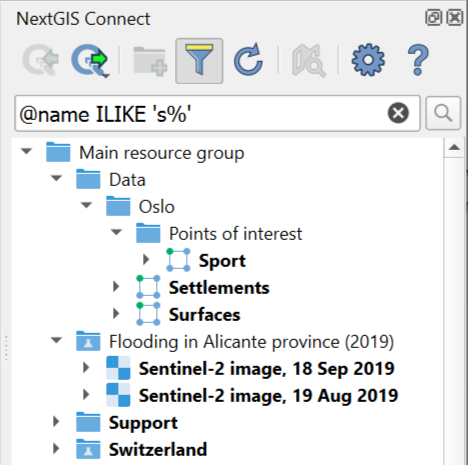Select the 'Switzerland' tree row
Screen dimensions: 468x465
[158, 449]
